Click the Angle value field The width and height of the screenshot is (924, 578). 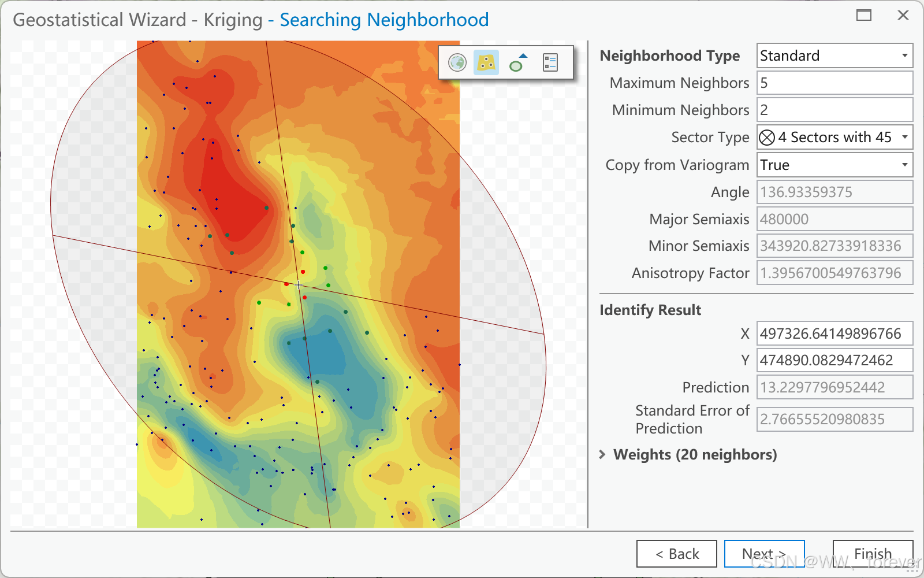click(834, 192)
